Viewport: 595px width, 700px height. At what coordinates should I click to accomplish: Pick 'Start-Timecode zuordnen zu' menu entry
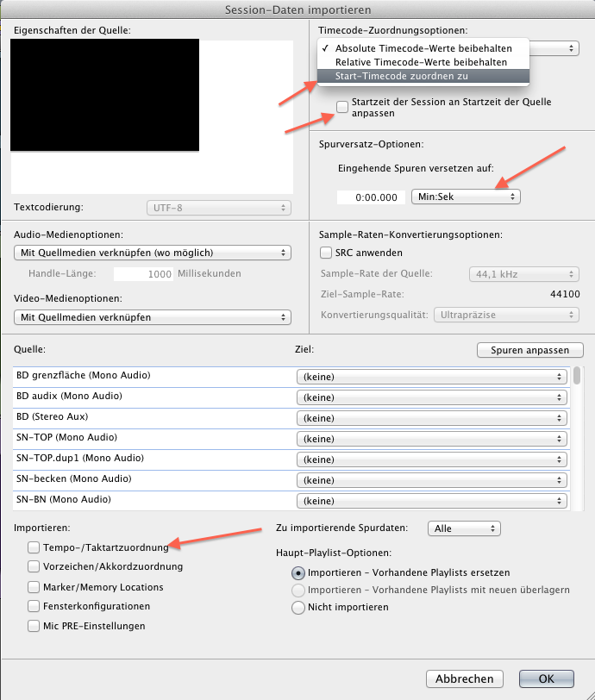coord(423,76)
